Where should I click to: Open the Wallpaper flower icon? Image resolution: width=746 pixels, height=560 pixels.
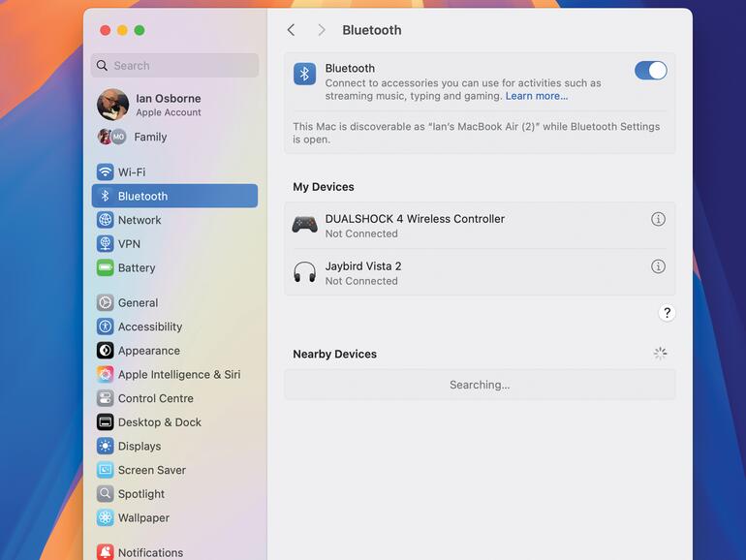[106, 517]
